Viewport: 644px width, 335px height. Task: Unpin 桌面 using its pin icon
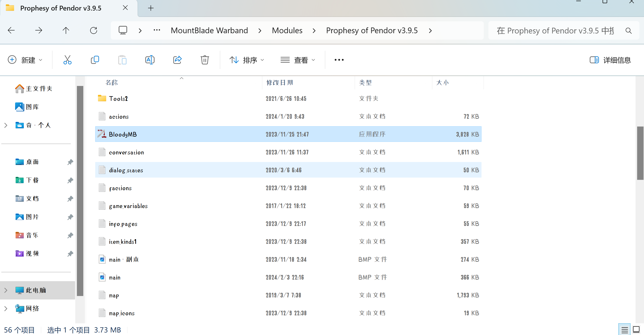pyautogui.click(x=70, y=162)
